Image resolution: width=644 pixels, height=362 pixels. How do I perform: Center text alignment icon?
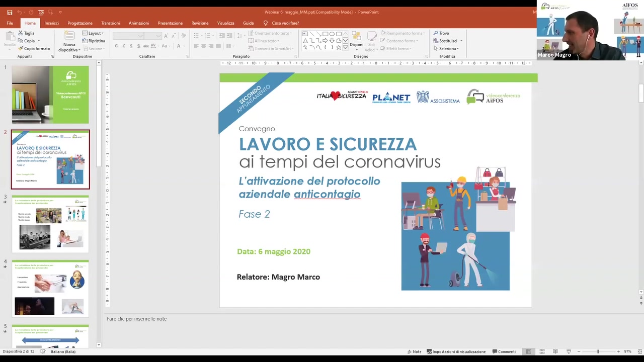click(x=204, y=46)
